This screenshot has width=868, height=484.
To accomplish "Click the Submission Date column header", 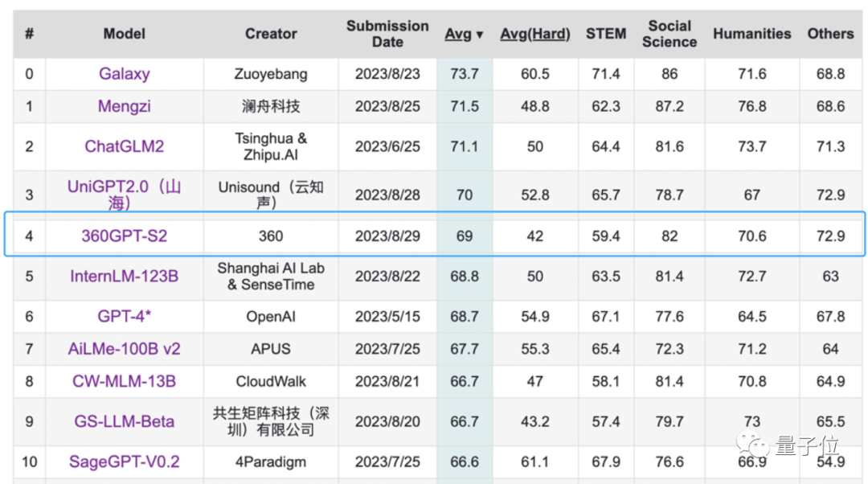I will [387, 34].
